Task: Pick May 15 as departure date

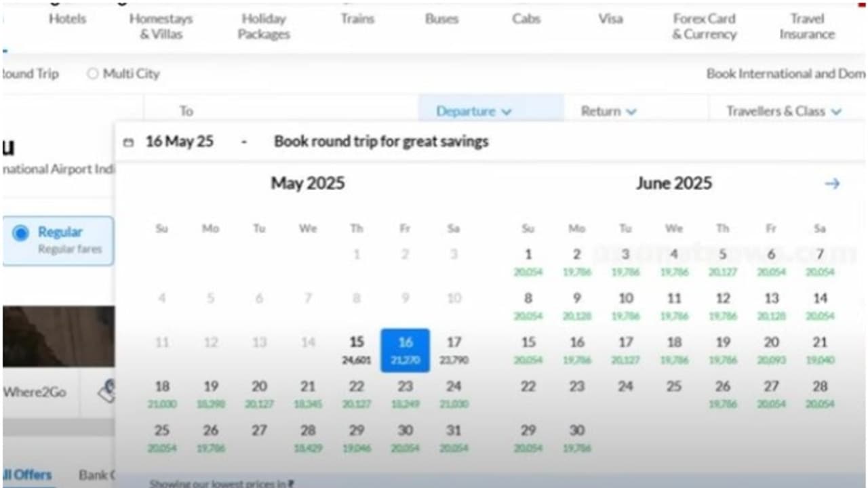Action: 356,348
